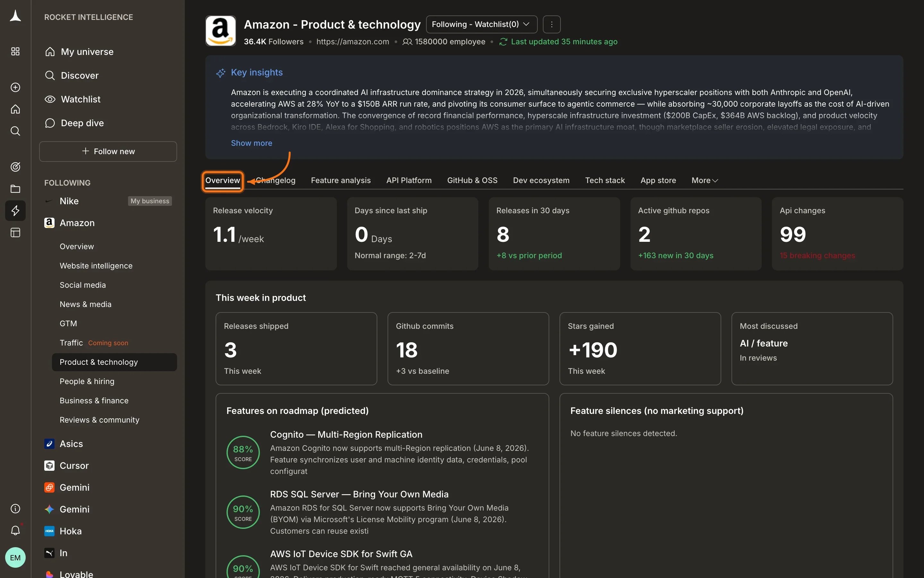Click Show more under Key insights

252,143
